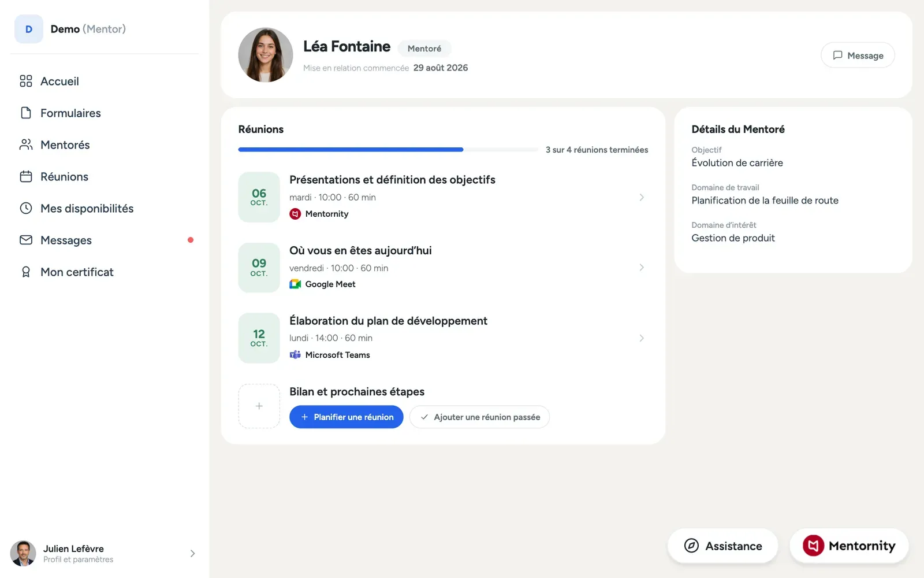Image resolution: width=924 pixels, height=578 pixels.
Task: Click the Google Meet icon
Action: point(295,284)
